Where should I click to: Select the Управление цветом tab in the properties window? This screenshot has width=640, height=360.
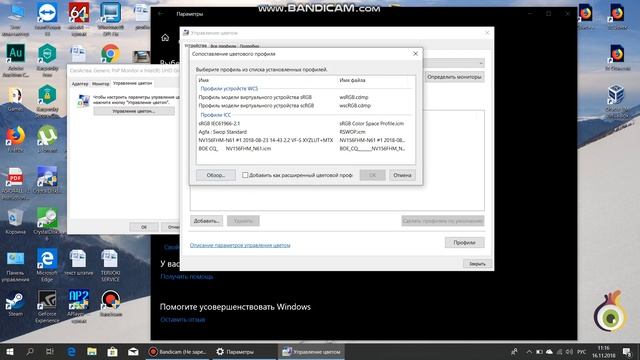pyautogui.click(x=132, y=83)
